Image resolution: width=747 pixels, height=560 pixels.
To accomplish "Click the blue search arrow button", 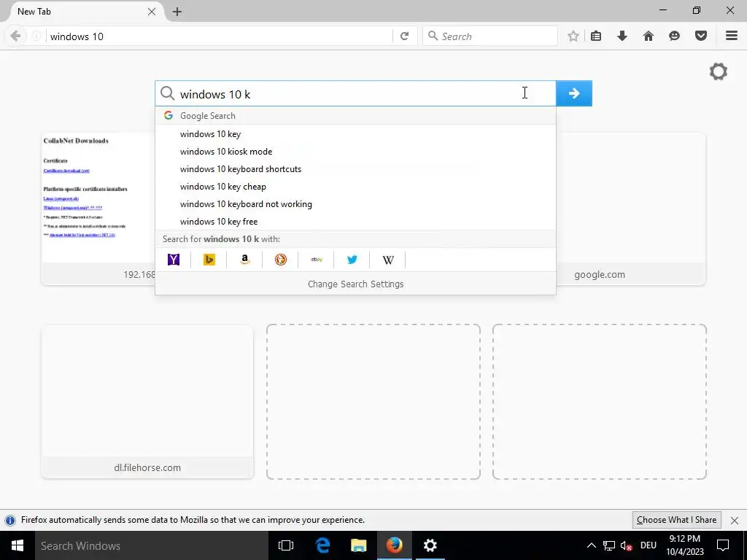I will click(x=574, y=93).
